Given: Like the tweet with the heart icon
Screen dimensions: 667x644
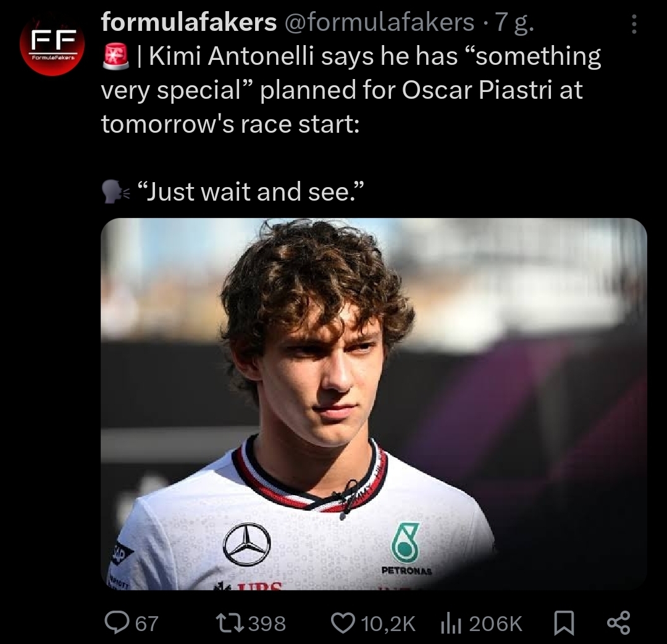Looking at the screenshot, I should [343, 623].
